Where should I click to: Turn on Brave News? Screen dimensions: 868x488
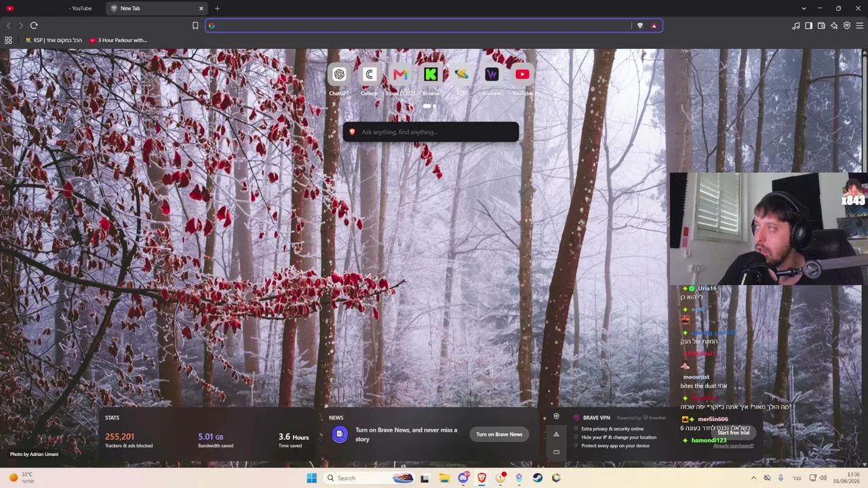pos(499,434)
